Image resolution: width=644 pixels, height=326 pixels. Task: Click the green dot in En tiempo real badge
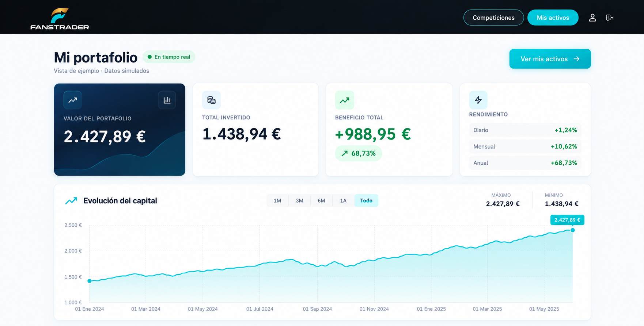pos(149,57)
